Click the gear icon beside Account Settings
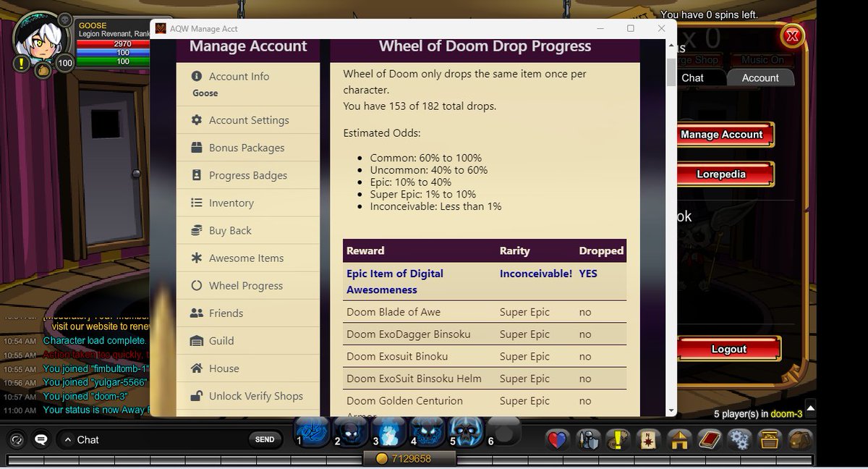The height and width of the screenshot is (469, 868). pyautogui.click(x=196, y=120)
